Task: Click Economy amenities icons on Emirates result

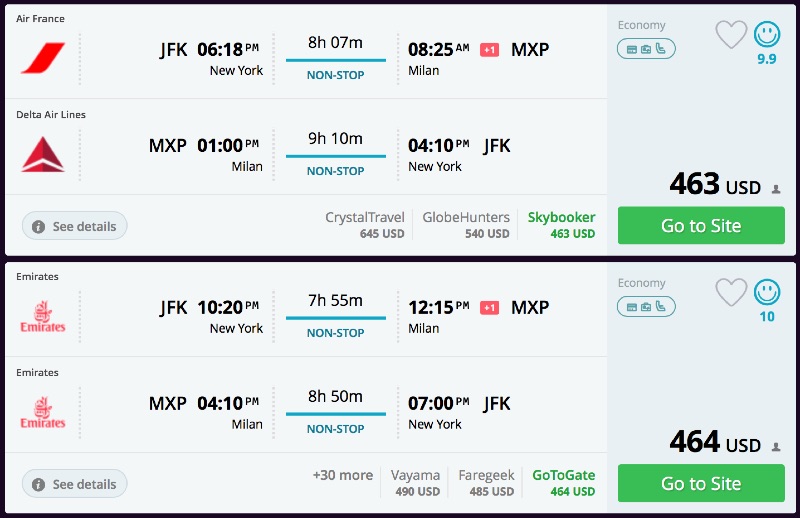Action: pos(646,306)
